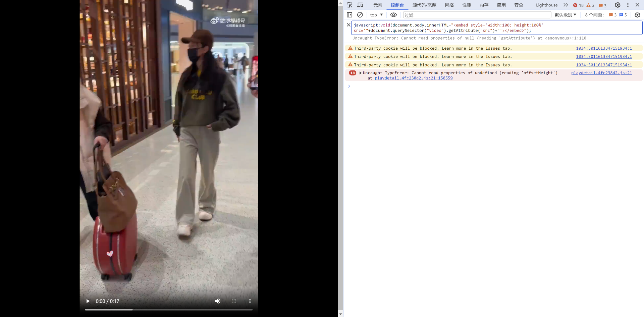
Task: Toggle the console sidebar panel
Action: tap(350, 15)
